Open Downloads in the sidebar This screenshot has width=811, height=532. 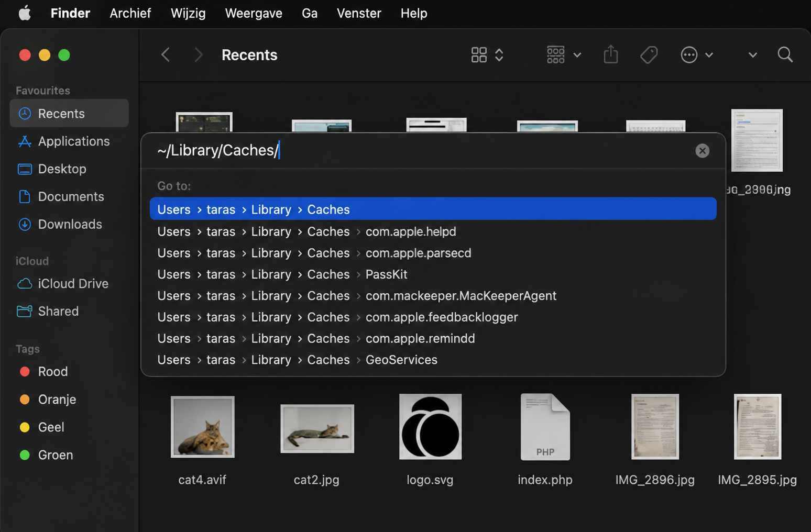[69, 224]
